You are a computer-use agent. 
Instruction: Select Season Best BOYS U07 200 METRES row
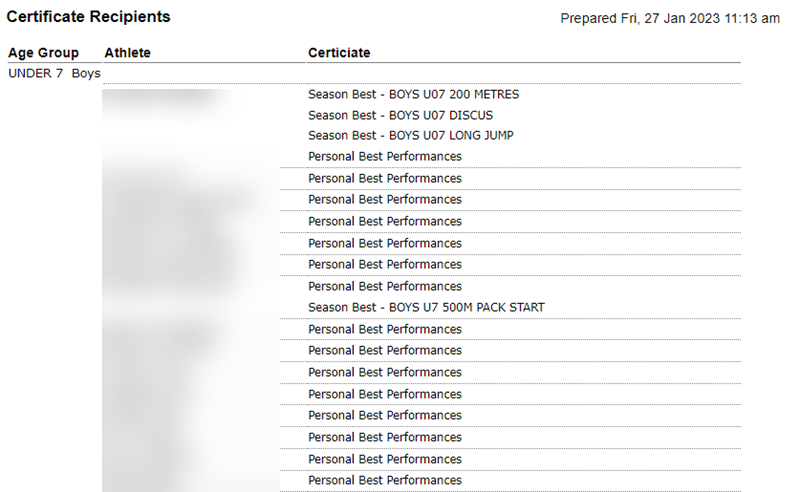coord(413,95)
